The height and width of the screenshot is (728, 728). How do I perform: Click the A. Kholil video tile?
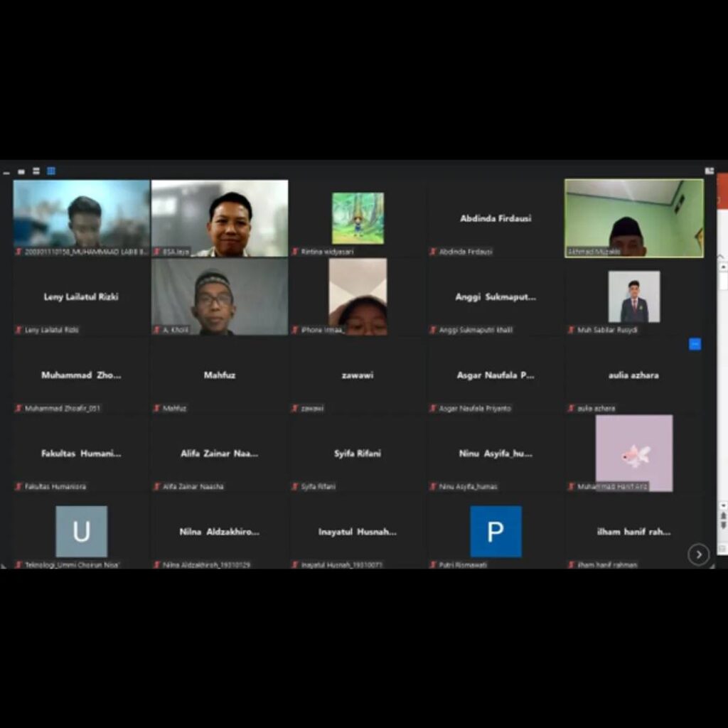[220, 296]
